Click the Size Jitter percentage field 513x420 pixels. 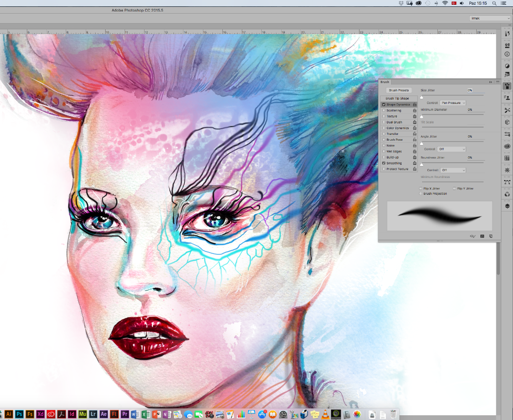pyautogui.click(x=475, y=90)
